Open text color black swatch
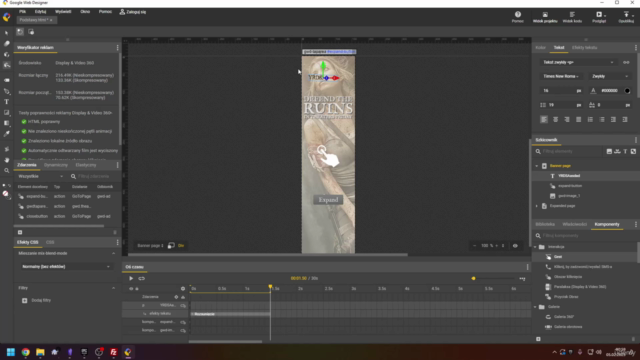The height and width of the screenshot is (360, 640). coord(627,91)
